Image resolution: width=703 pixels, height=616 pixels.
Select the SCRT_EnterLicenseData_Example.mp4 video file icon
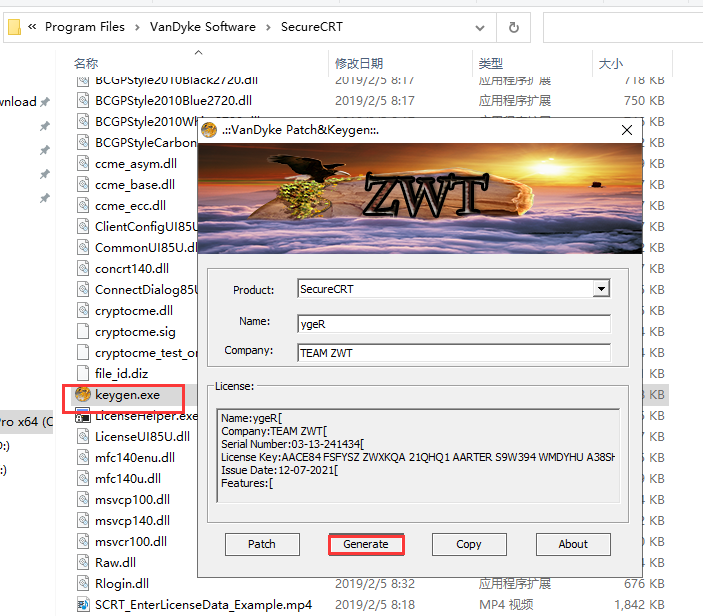pos(83,605)
